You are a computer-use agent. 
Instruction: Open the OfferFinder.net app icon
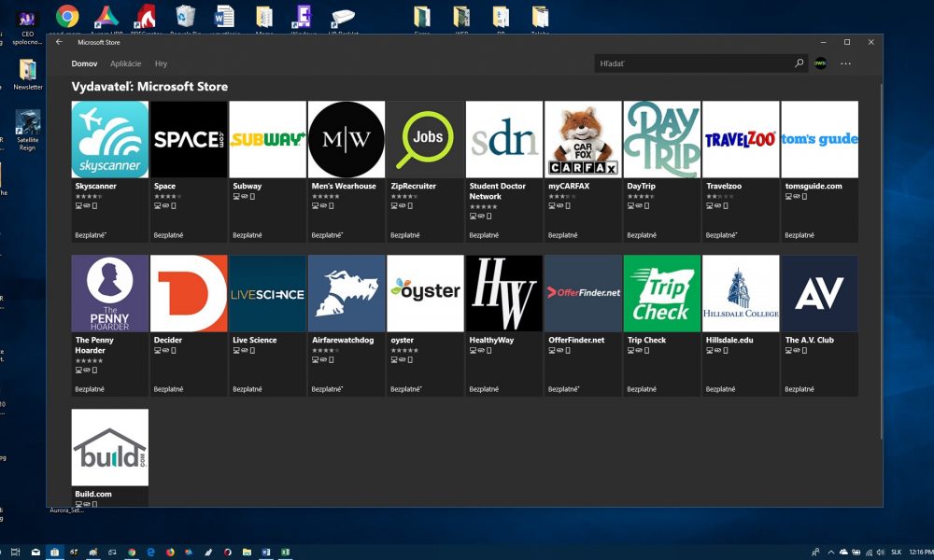point(583,293)
